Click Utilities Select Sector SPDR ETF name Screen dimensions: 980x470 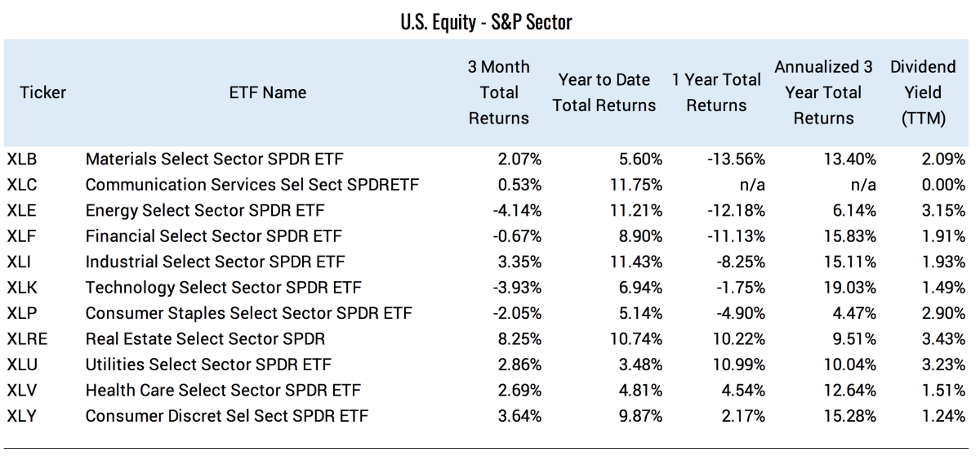point(208,365)
